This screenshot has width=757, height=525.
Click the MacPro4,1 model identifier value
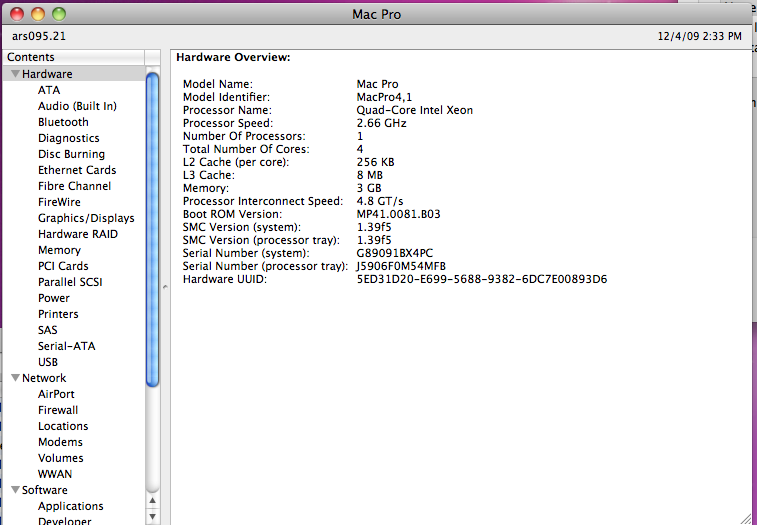click(384, 97)
